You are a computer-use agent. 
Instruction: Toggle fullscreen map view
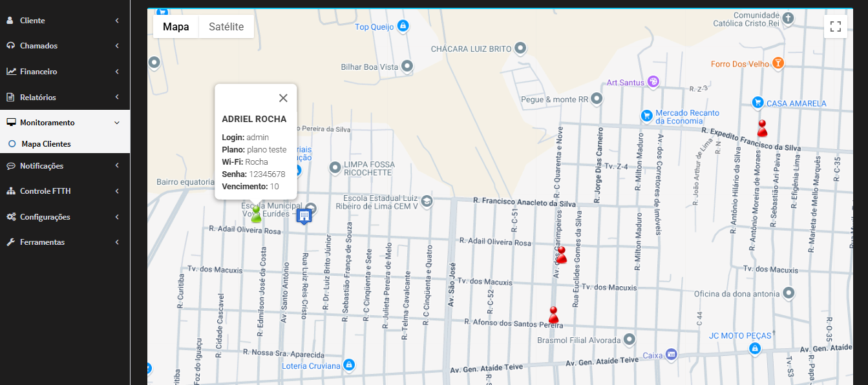[x=835, y=26]
